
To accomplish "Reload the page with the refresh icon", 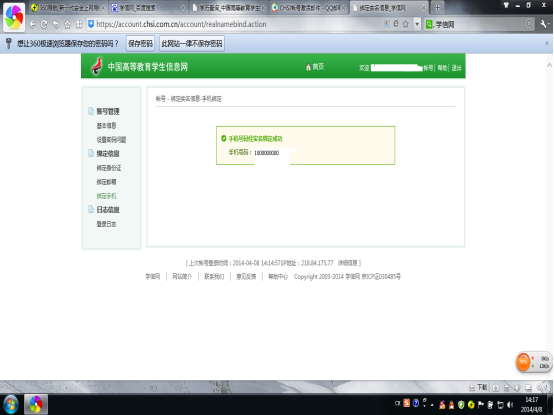I will pos(44,24).
